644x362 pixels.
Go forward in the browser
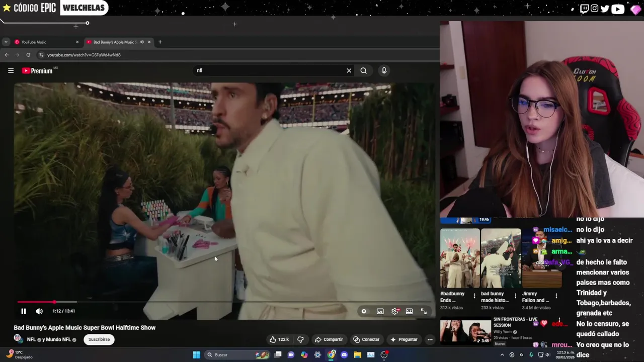17,55
